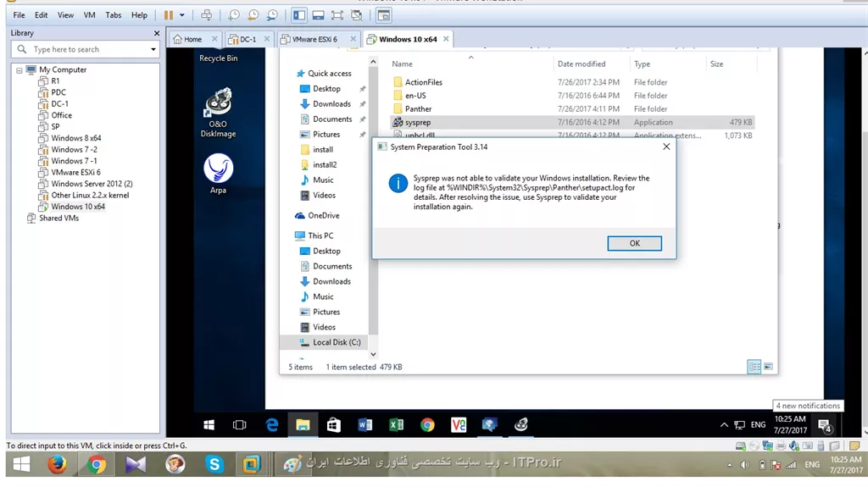Open the snapshot manager icon
This screenshot has height=487, width=868.
pyautogui.click(x=272, y=15)
